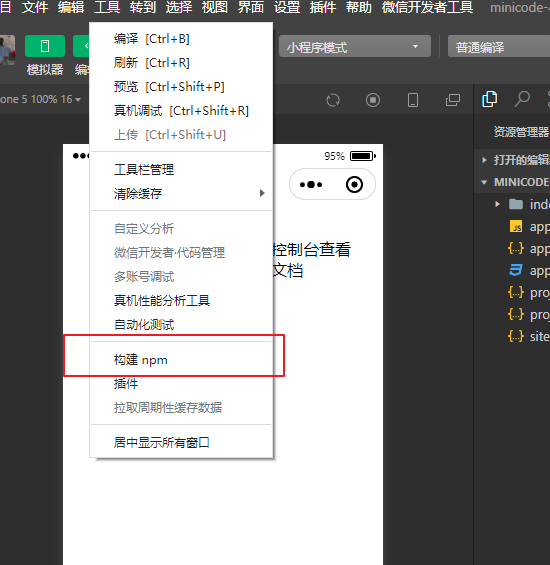The height and width of the screenshot is (565, 550).
Task: Open 工具栏管理 from the dropdown menu
Action: pyautogui.click(x=181, y=169)
